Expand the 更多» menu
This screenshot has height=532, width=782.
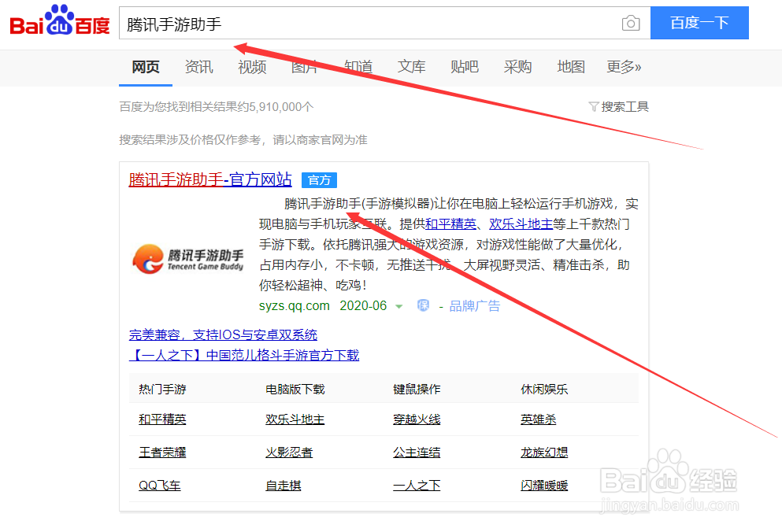[624, 67]
